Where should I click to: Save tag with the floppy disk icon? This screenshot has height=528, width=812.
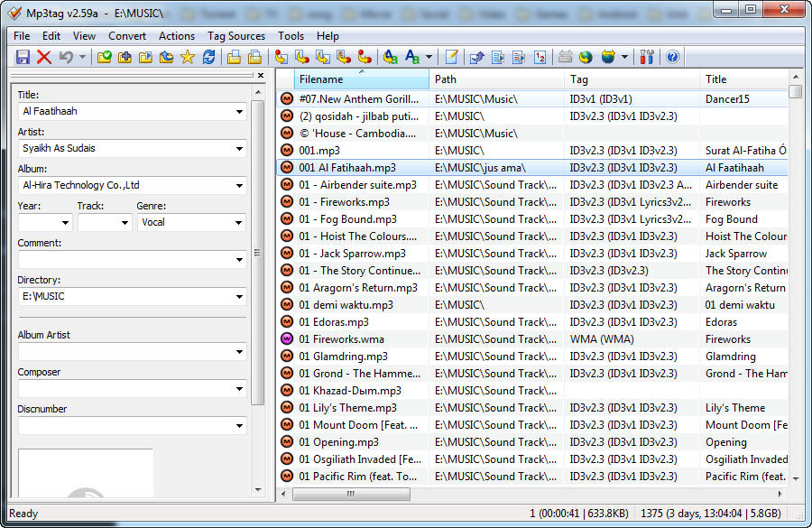23,57
